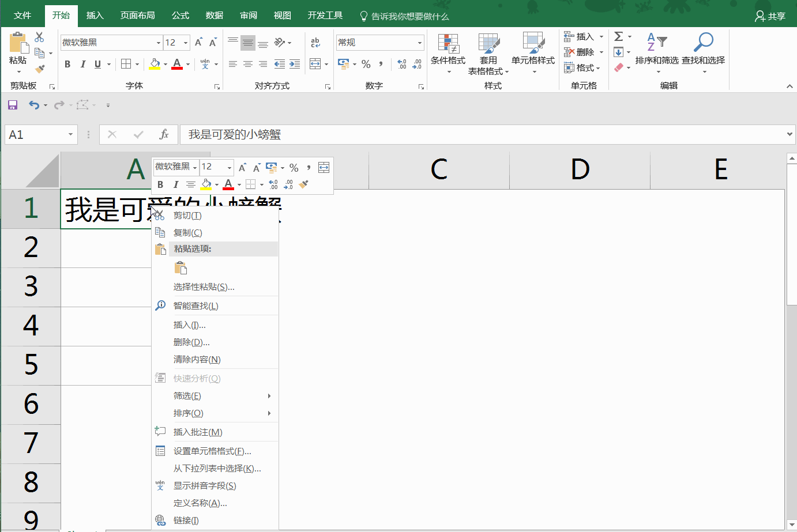Click the Merge and Center icon in the ribbon

315,64
